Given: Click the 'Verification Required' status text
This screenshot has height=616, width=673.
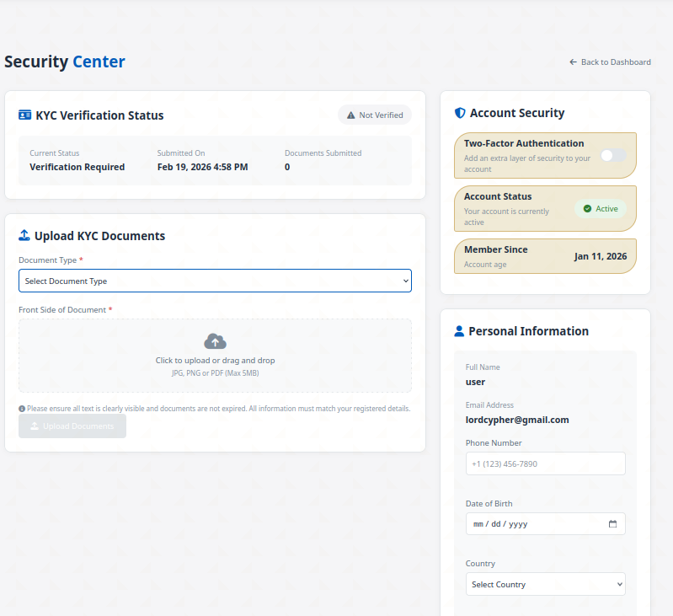Looking at the screenshot, I should click(x=77, y=167).
